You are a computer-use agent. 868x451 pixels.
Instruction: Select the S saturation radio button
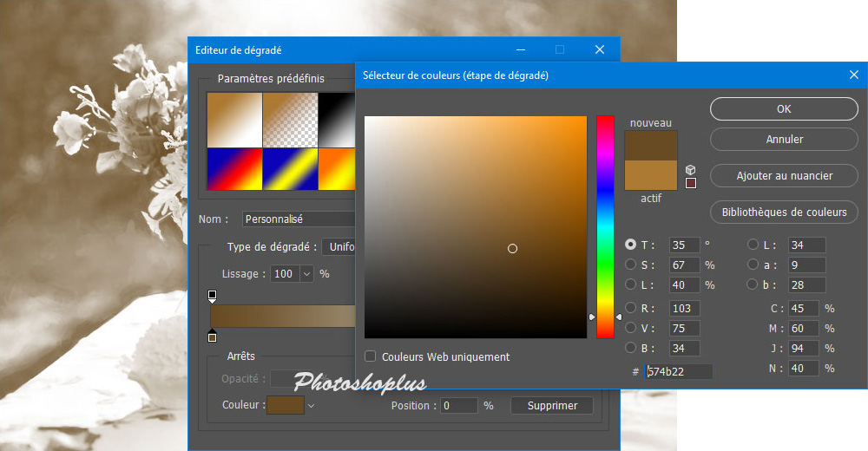tap(631, 265)
